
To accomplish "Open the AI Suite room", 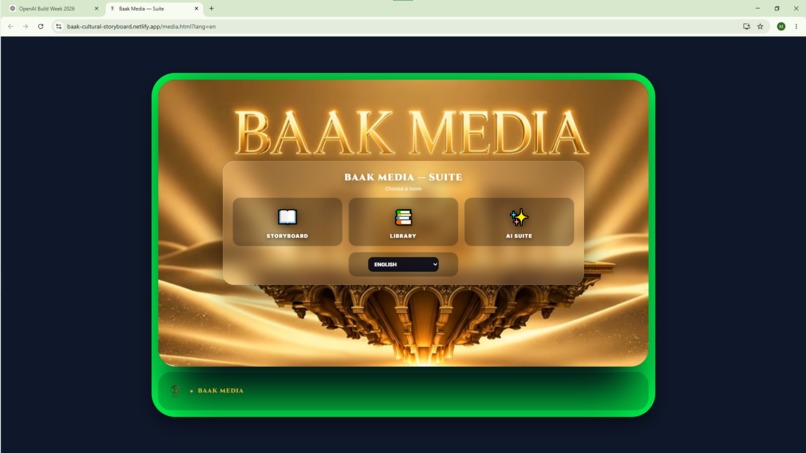I will tap(519, 222).
